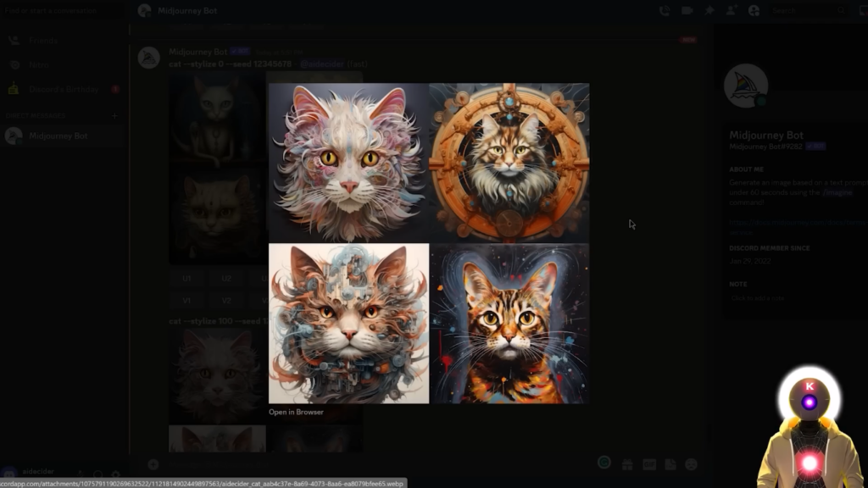Open the emoji picker
Screen dimensions: 868x488
692,465
